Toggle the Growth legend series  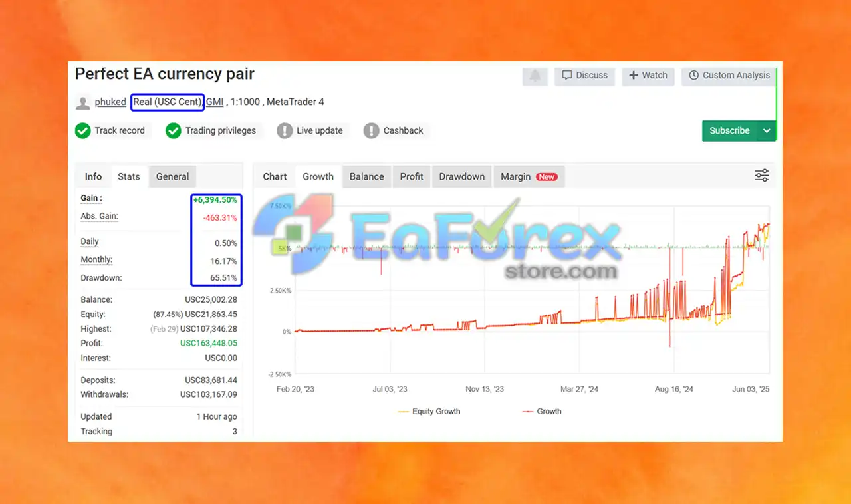(x=542, y=411)
